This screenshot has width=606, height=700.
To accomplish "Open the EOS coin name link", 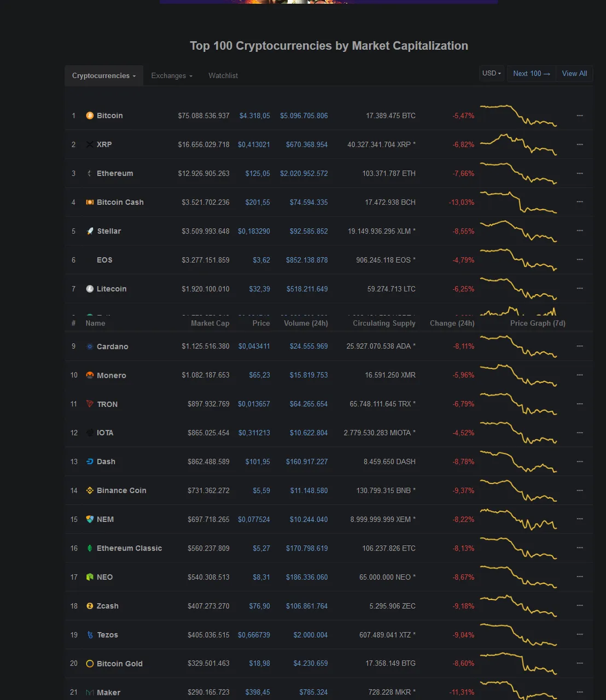I will (104, 260).
